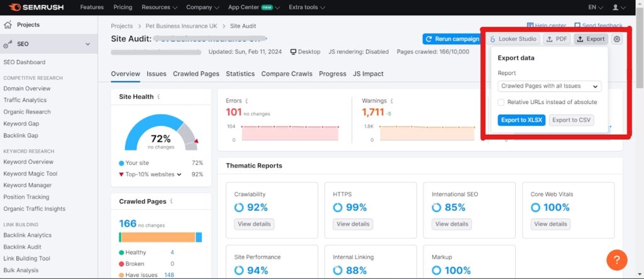Click the 101 errors count
Image resolution: width=644 pixels, height=279 pixels.
tap(233, 112)
